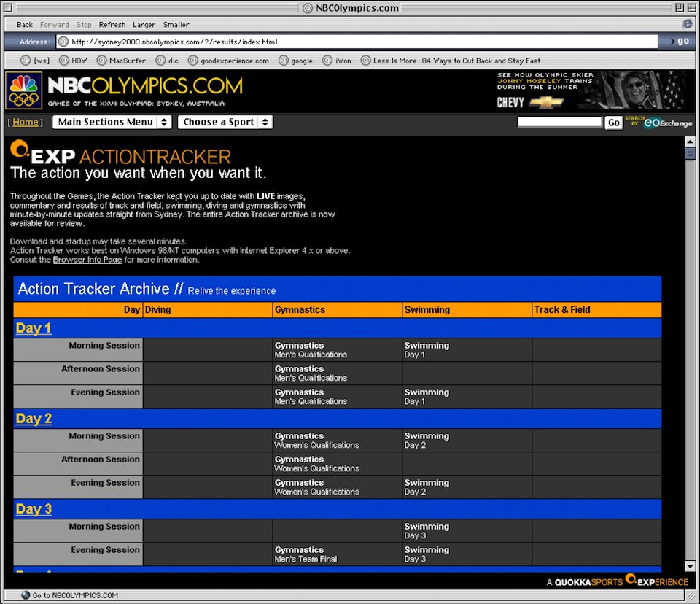Click the Stop toolbar button
The width and height of the screenshot is (700, 604).
coord(84,25)
